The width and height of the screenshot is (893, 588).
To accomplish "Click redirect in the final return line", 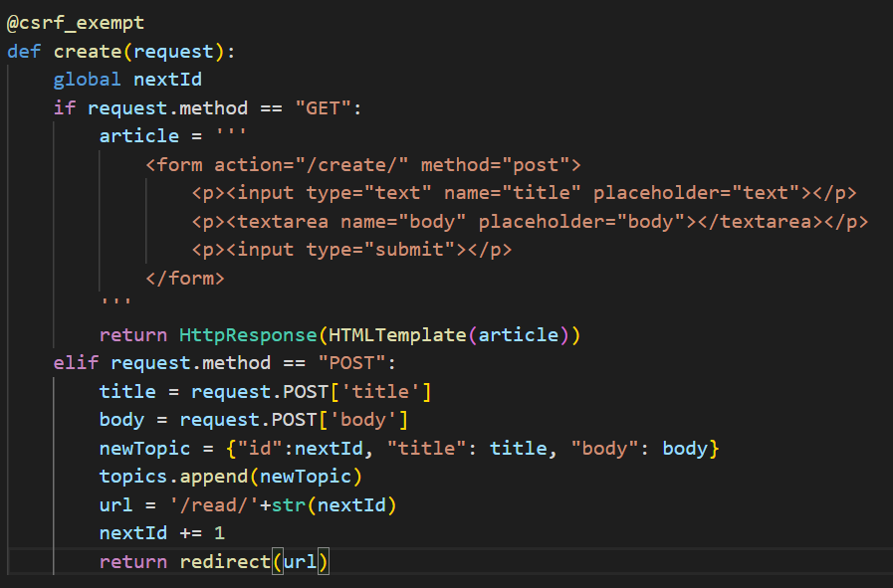I will click(x=225, y=562).
